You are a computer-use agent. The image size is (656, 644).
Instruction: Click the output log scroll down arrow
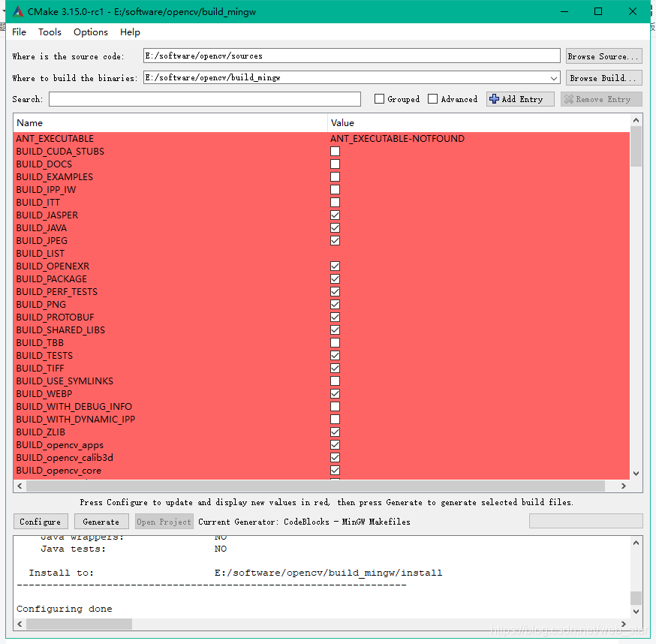coord(636,612)
